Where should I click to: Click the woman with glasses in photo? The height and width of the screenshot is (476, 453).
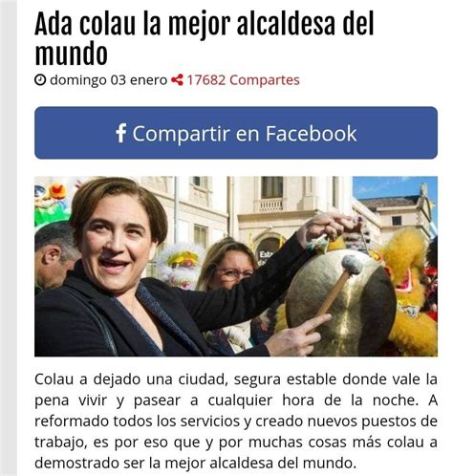point(227,265)
